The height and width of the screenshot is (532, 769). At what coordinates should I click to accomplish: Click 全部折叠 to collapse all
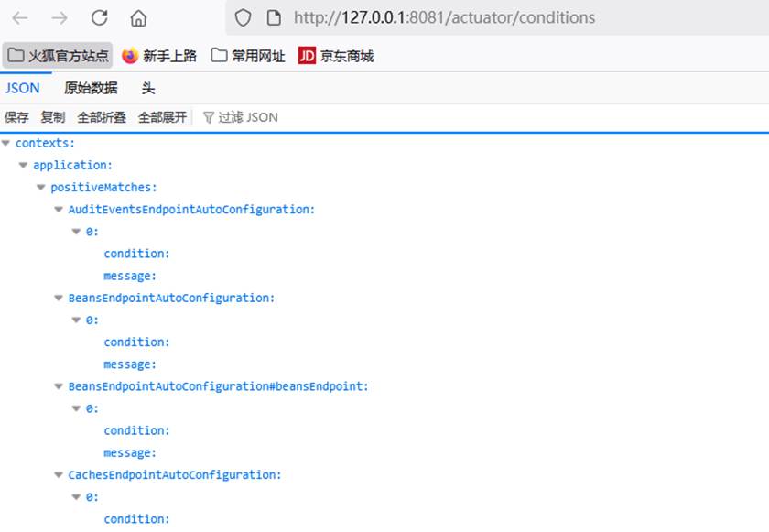(102, 117)
